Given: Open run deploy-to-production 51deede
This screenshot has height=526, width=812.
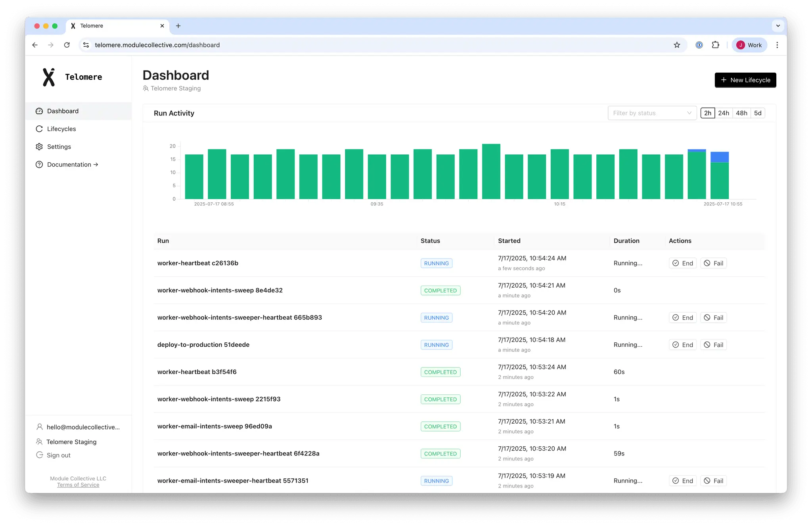Looking at the screenshot, I should [x=203, y=345].
